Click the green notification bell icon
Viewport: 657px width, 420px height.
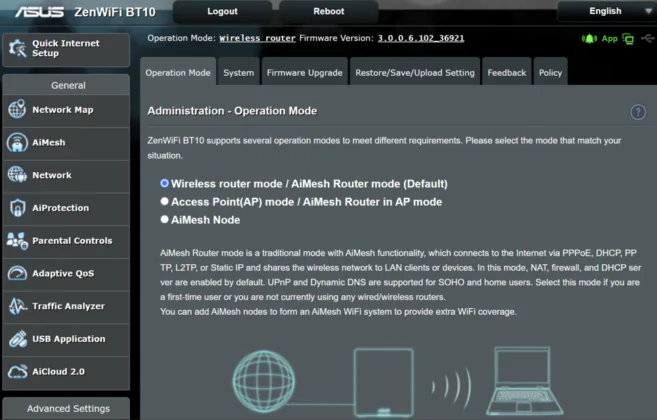point(589,39)
